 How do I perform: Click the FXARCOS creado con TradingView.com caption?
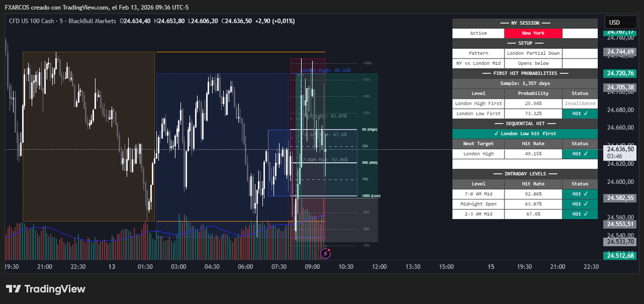[97, 7]
